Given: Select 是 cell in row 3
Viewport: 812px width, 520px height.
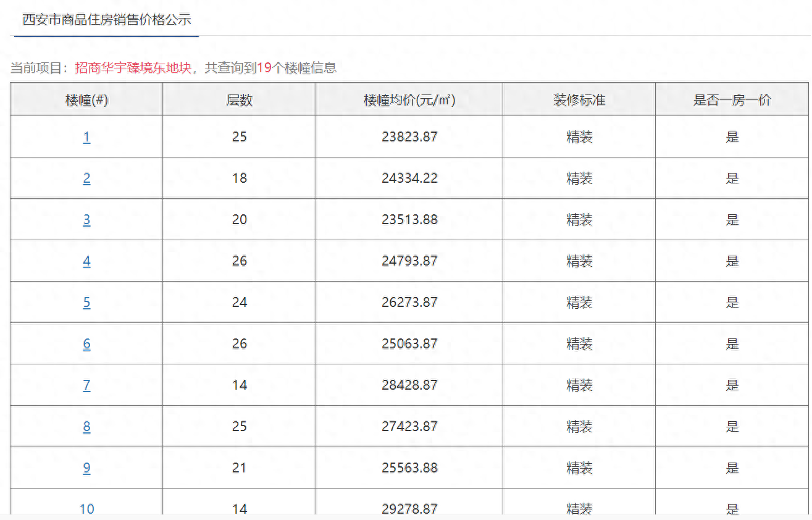Looking at the screenshot, I should pos(732,220).
